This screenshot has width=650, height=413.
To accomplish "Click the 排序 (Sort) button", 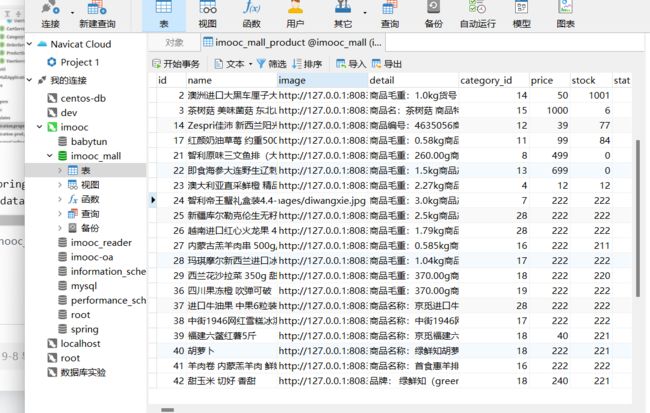I will pyautogui.click(x=307, y=64).
